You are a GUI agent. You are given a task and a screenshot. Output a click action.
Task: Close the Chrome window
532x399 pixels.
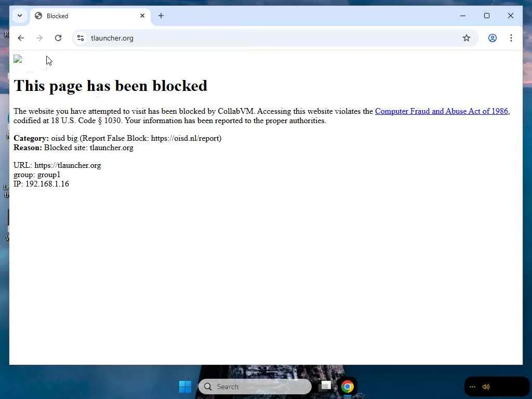510,16
